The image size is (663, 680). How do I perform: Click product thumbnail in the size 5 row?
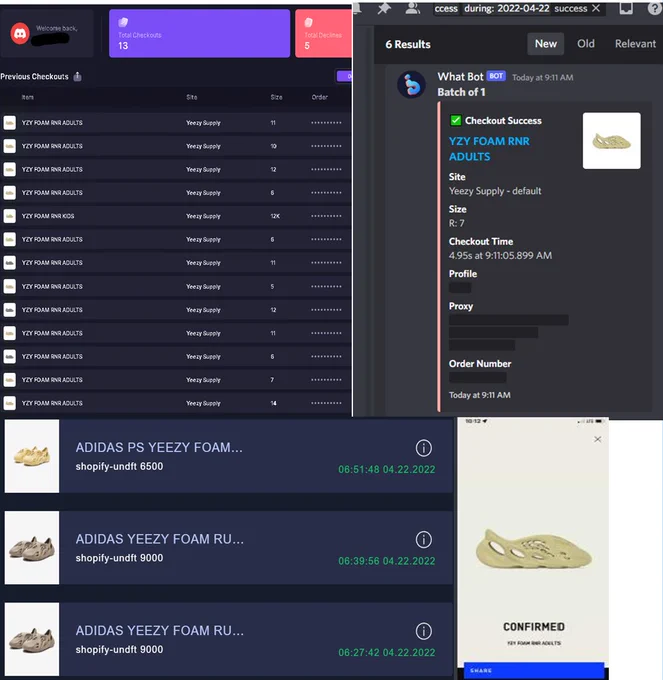[10, 287]
